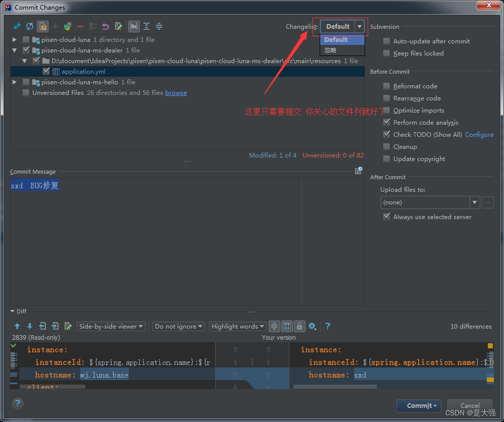Disable Perform code analysis
Image resolution: width=504 pixels, height=422 pixels.
coord(387,122)
